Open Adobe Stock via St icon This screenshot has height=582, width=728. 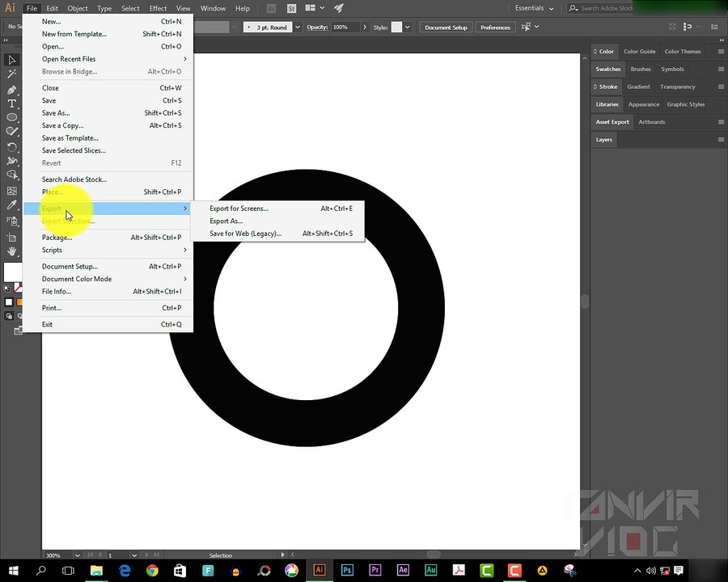point(291,8)
